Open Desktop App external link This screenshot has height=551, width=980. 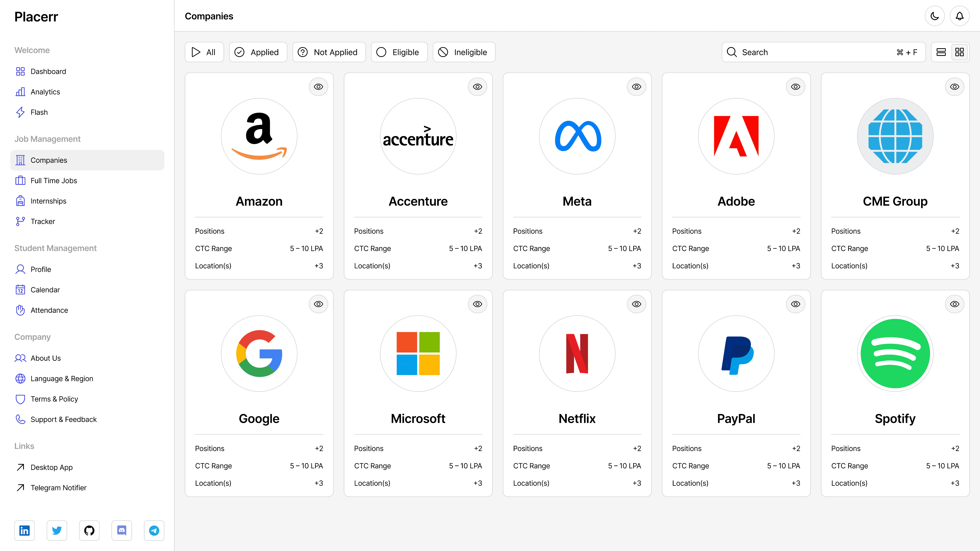87,467
